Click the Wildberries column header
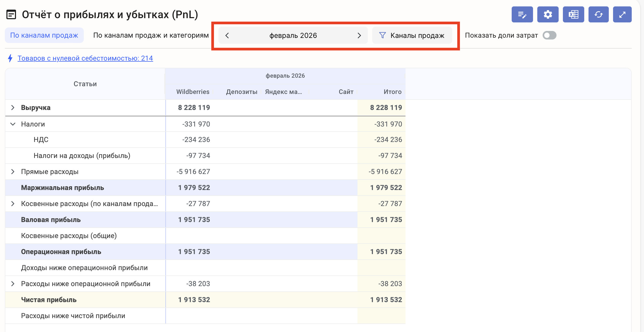 click(193, 92)
